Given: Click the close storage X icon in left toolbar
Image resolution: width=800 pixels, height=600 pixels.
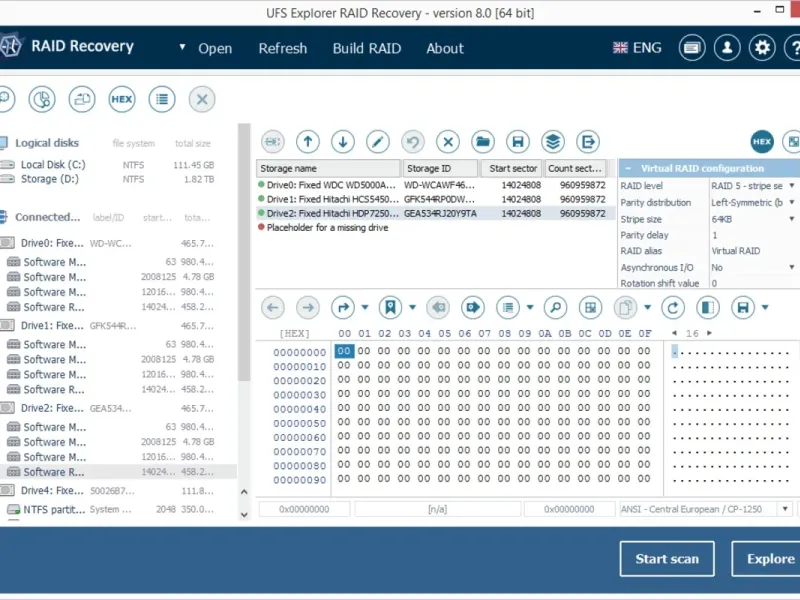Looking at the screenshot, I should [x=202, y=99].
